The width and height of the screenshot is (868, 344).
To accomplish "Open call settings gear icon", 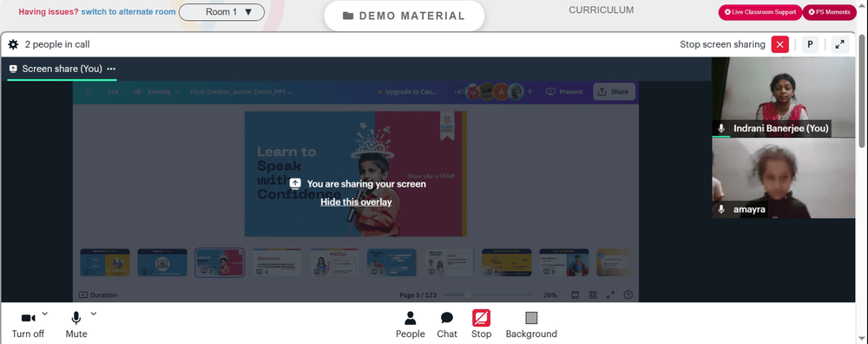I will [x=13, y=44].
